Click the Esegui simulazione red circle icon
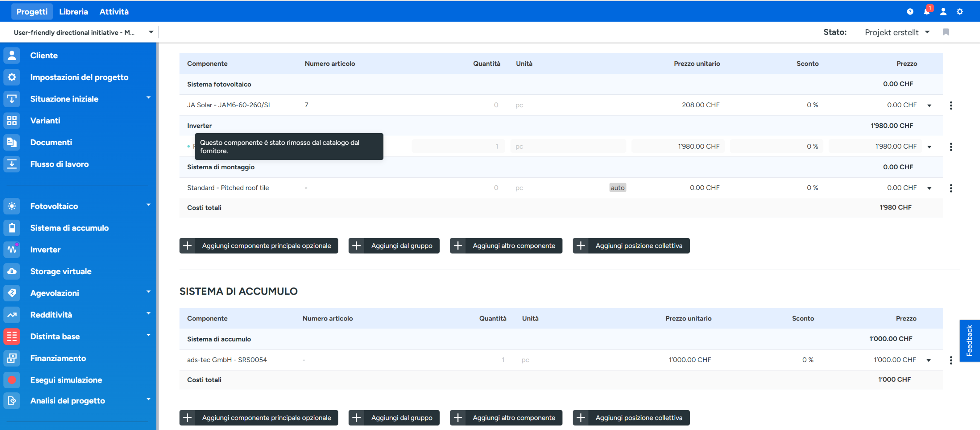This screenshot has height=430, width=980. 12,380
